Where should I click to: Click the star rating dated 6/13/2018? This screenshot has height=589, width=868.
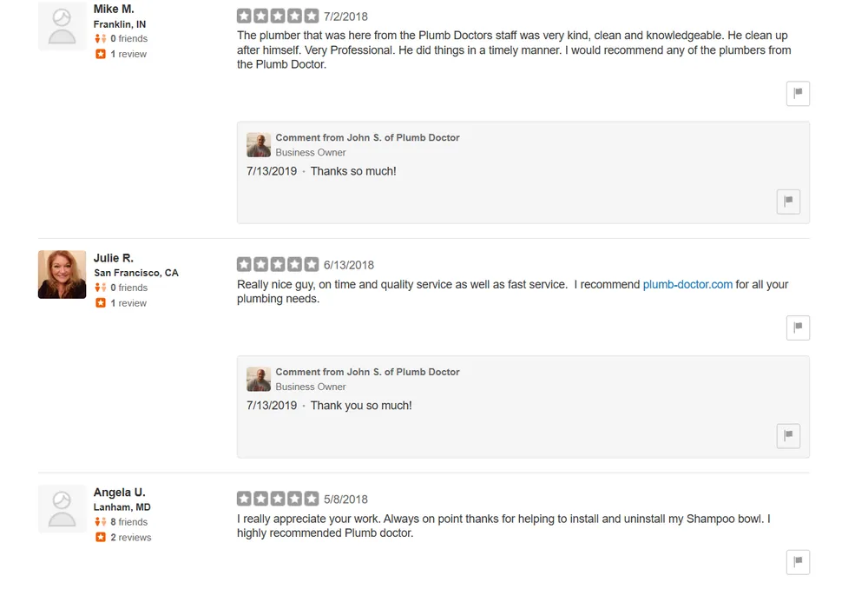[x=278, y=264]
